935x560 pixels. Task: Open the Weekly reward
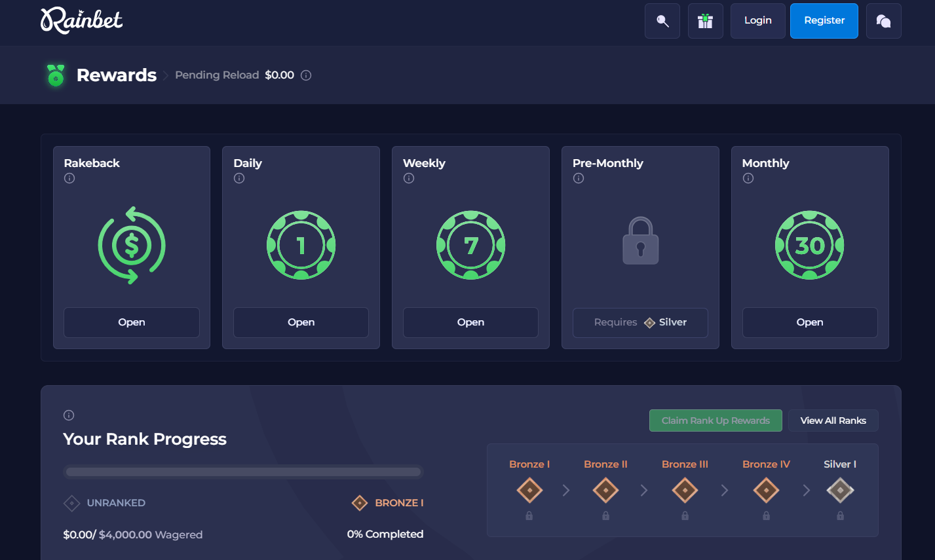(471, 322)
